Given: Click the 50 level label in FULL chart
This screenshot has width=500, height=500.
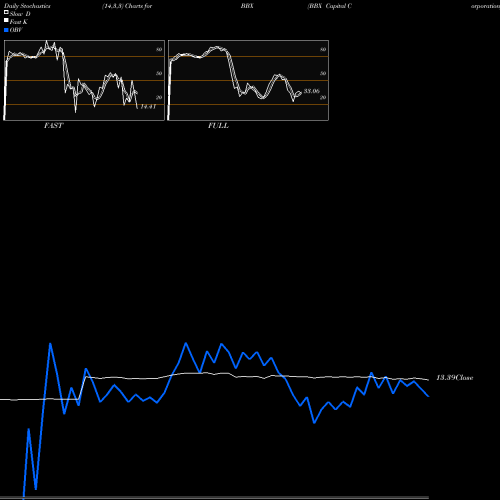Looking at the screenshot, I should pyautogui.click(x=323, y=73).
